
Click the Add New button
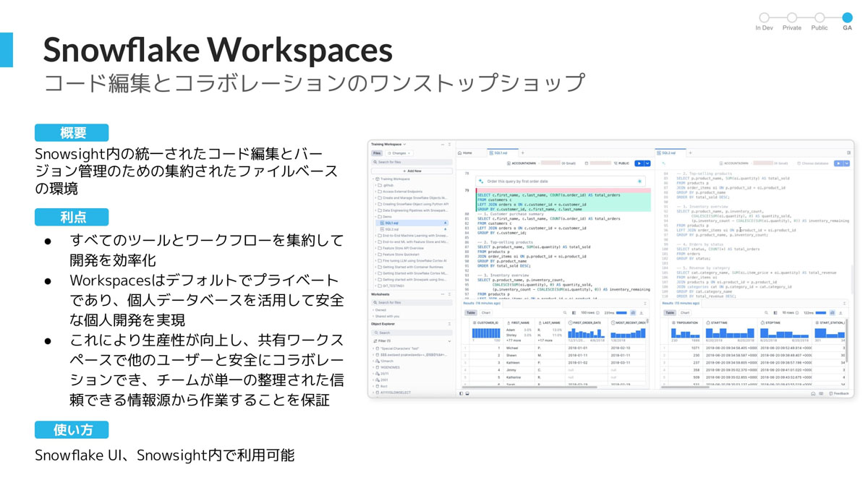[412, 171]
